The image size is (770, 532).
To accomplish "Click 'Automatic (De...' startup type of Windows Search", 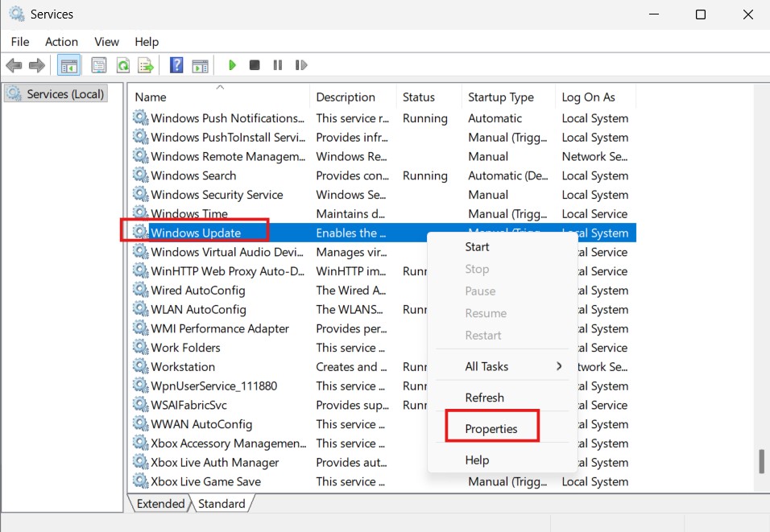I will pos(507,175).
